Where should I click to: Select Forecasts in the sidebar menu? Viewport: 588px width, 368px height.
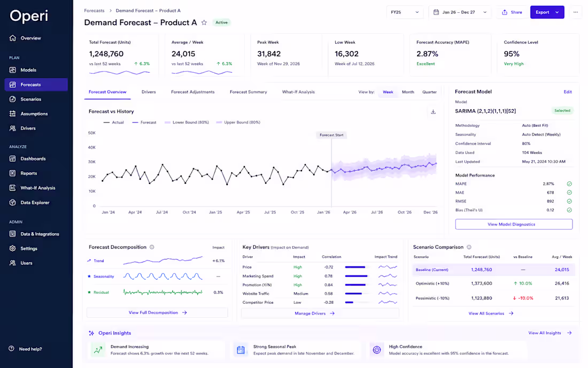tap(36, 85)
